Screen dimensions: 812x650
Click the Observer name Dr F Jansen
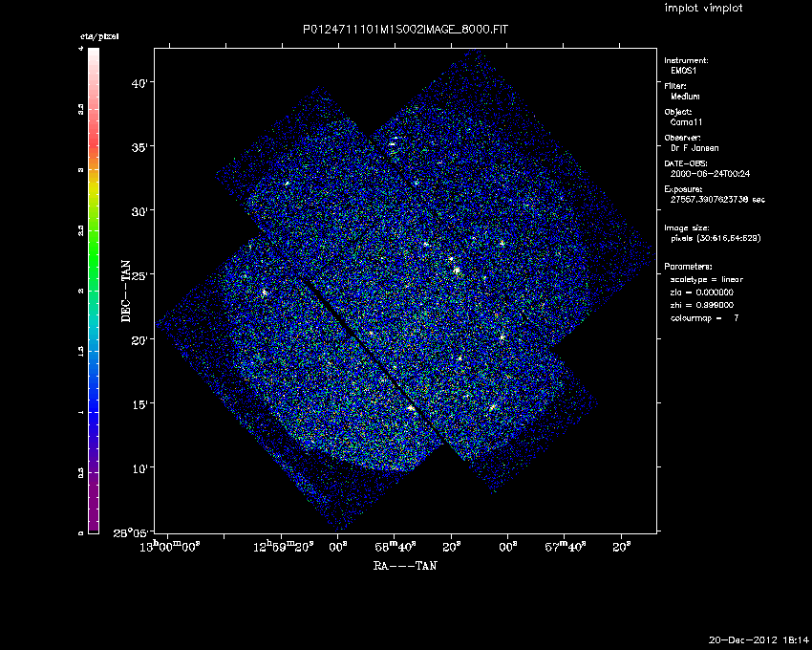tap(696, 148)
